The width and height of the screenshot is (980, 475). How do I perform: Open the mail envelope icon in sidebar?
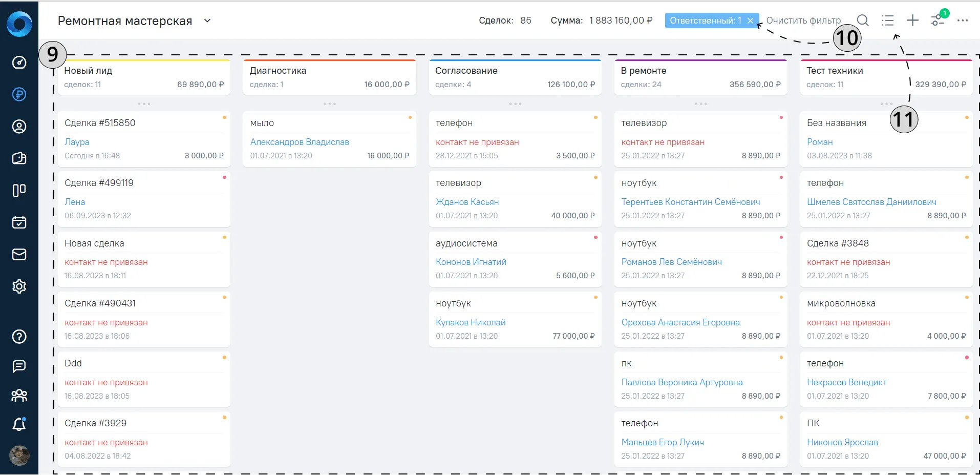(x=19, y=254)
